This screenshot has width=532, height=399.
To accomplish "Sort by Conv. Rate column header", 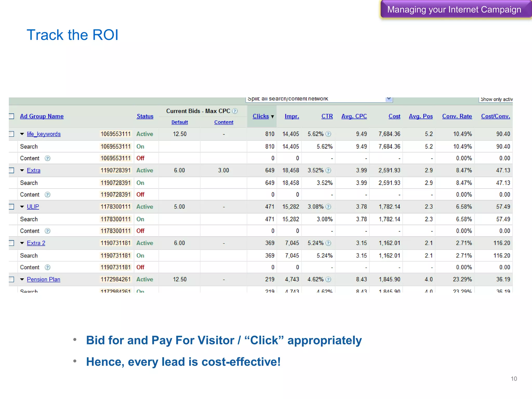I will 457,116.
